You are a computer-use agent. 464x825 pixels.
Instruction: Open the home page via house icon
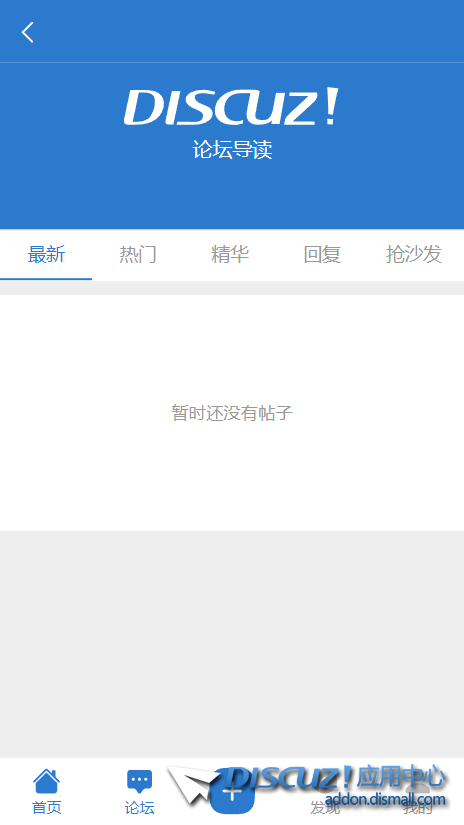pos(46,781)
